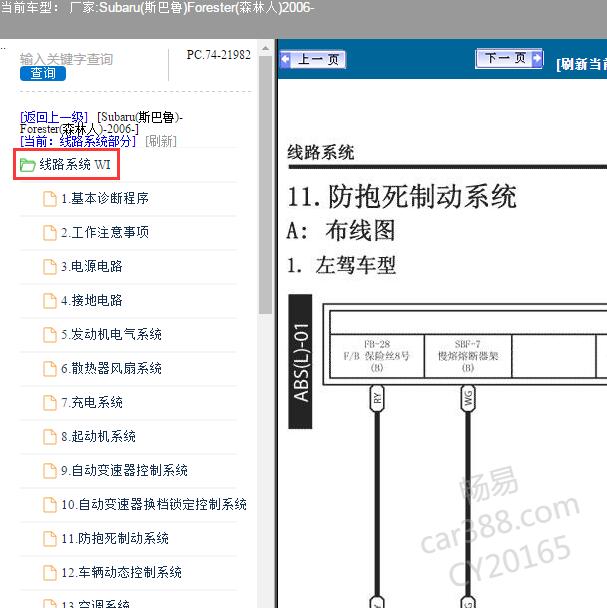Screen dimensions: 607x608
Task: Click the A: 布线图 subheading
Action: coord(341,231)
